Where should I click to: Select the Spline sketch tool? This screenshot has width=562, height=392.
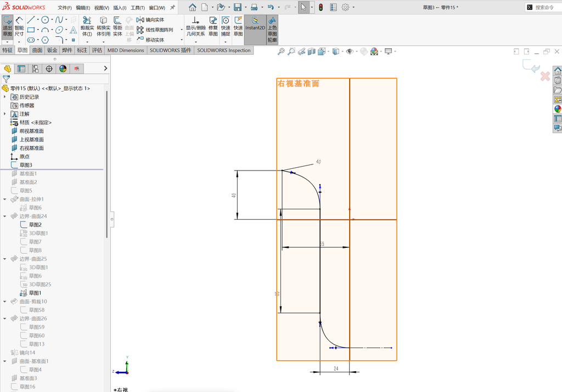point(59,20)
